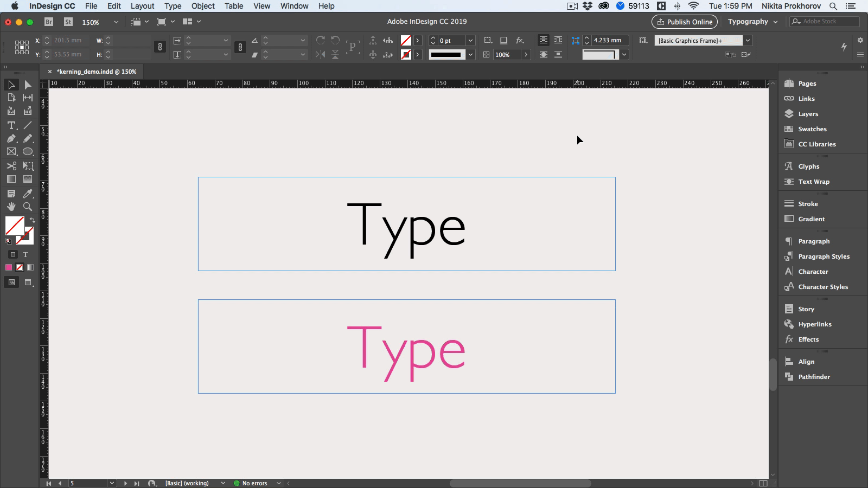This screenshot has height=488, width=868.
Task: Select the Note tool
Action: 11,194
